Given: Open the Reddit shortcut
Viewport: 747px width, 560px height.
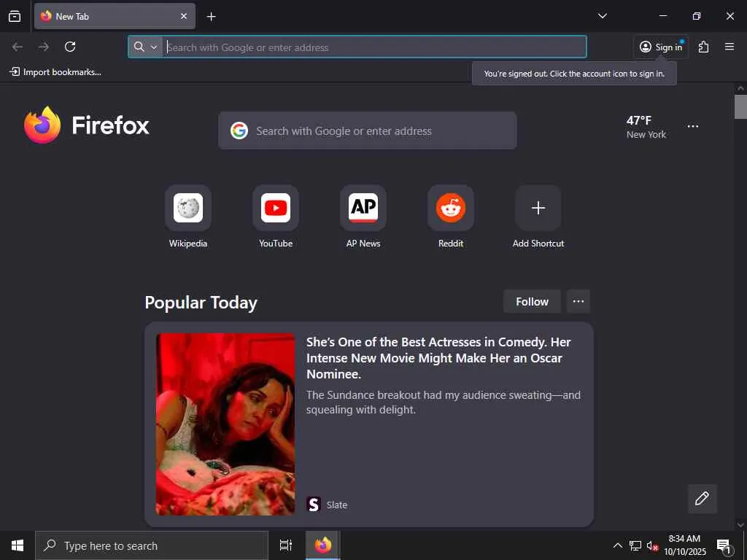Looking at the screenshot, I should click(451, 217).
